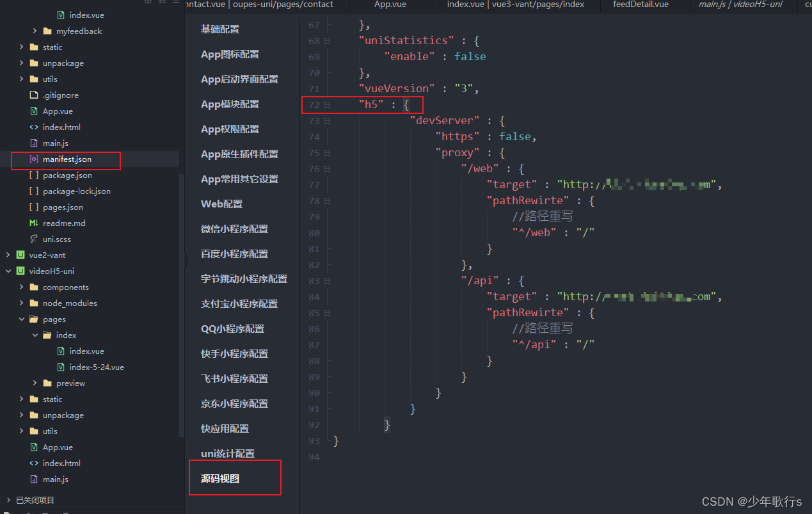812x514 pixels.
Task: Open the 快应用配置 section
Action: (x=225, y=429)
